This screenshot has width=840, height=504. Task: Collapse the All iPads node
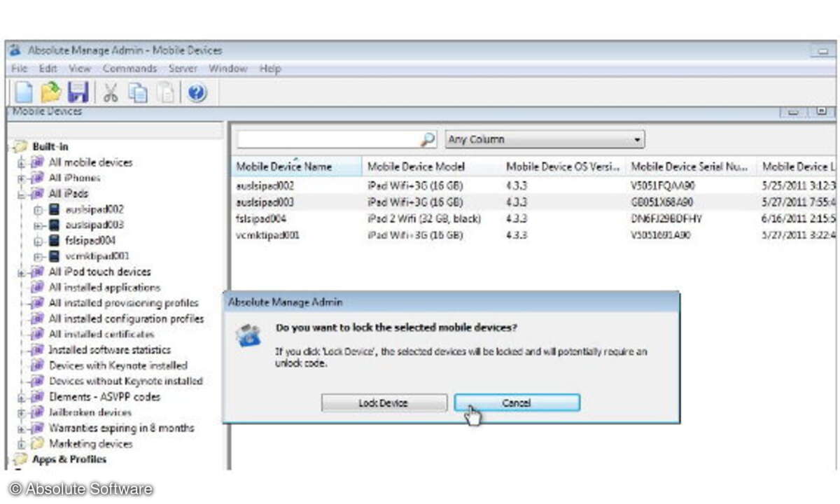coord(22,194)
